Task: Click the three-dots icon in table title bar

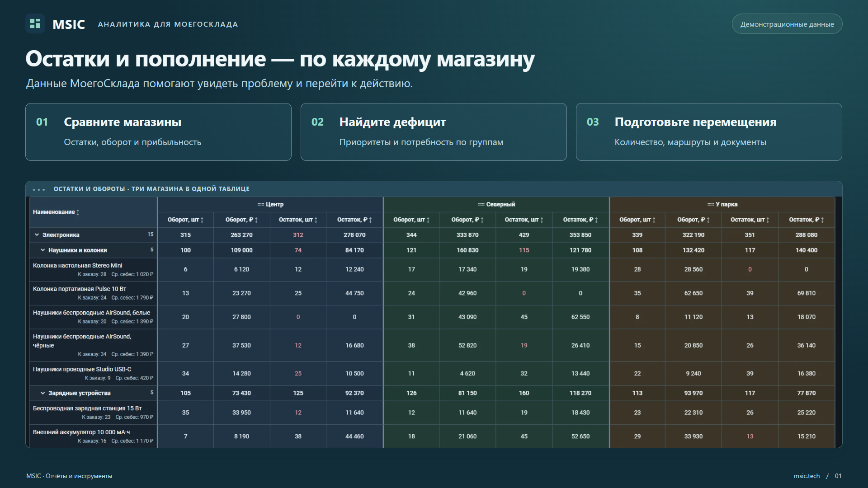Action: click(39, 189)
